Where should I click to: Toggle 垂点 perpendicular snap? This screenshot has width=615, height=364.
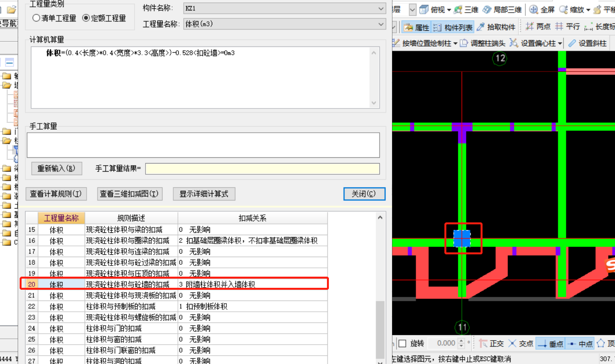click(551, 344)
